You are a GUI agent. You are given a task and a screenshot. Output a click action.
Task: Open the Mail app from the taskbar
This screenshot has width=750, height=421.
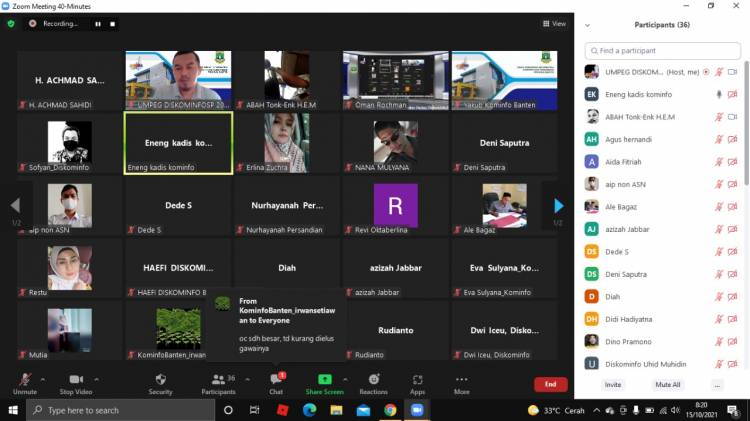pyautogui.click(x=363, y=410)
